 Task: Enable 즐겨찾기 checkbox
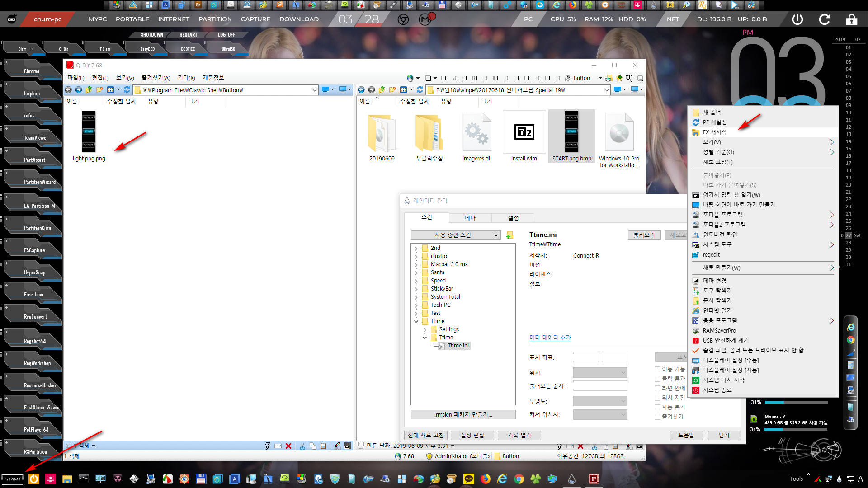coord(658,417)
